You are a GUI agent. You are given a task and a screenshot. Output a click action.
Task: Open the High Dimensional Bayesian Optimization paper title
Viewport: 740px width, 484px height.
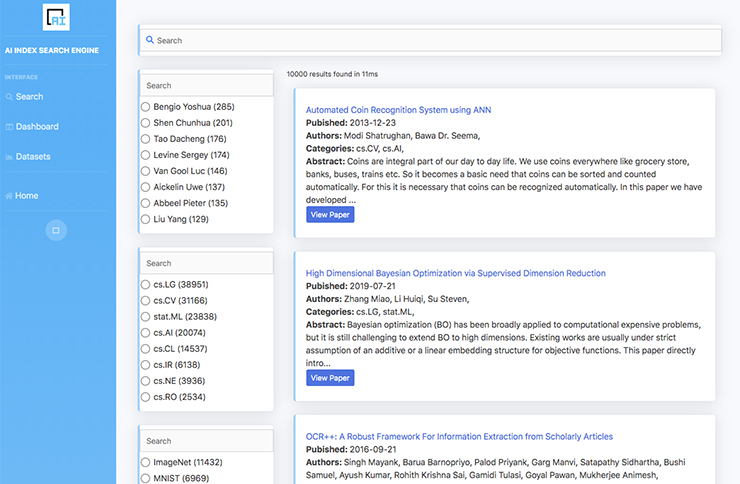(455, 273)
